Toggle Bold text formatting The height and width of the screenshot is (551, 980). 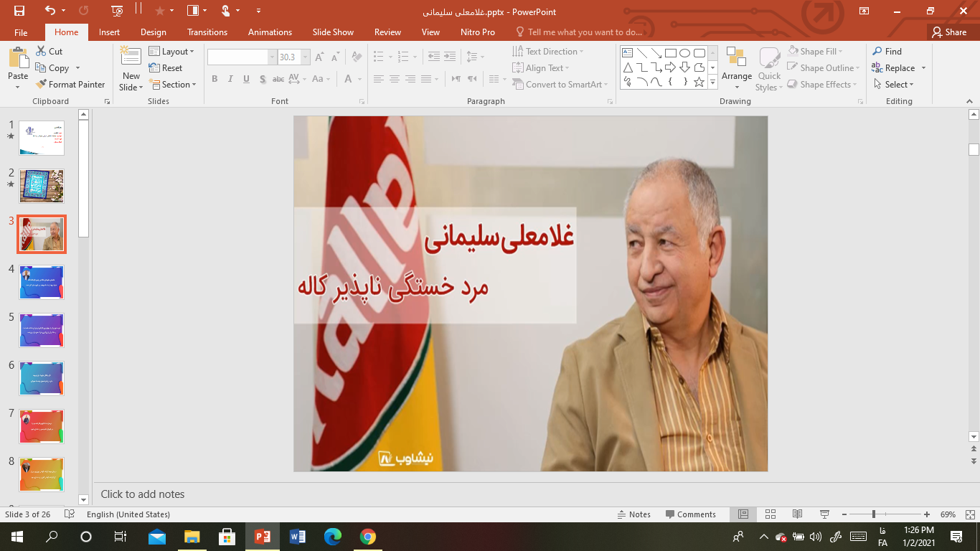point(215,79)
